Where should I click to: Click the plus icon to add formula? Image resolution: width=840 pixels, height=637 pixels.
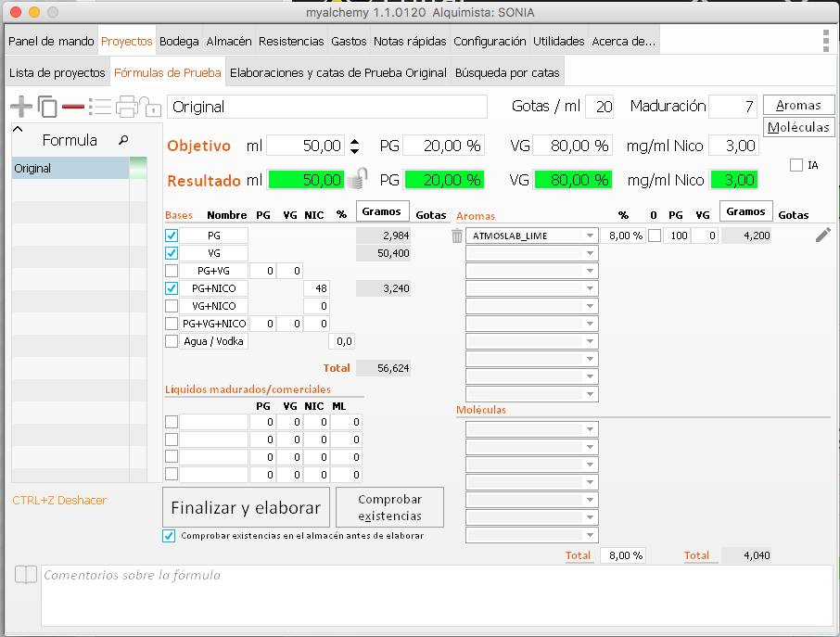19,107
